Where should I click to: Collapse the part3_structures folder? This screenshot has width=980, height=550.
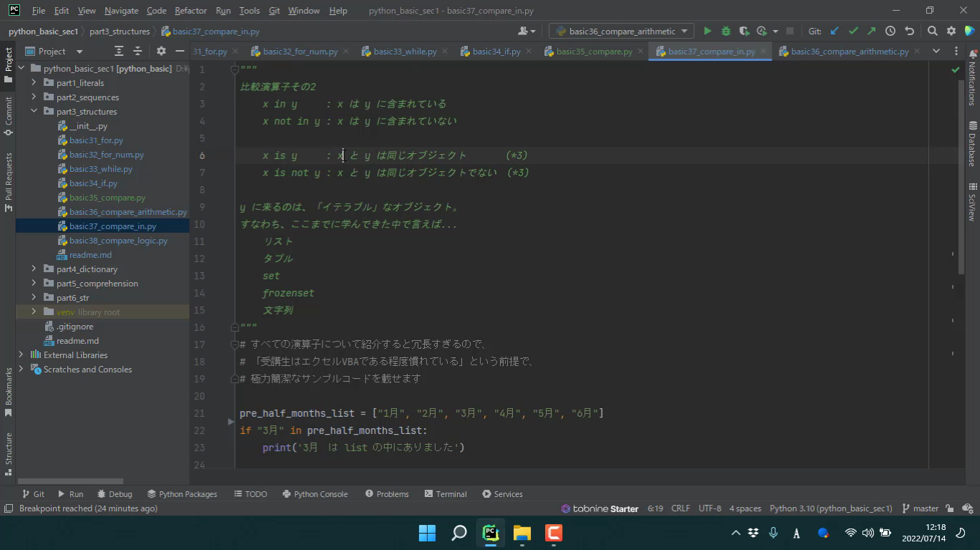tap(34, 112)
